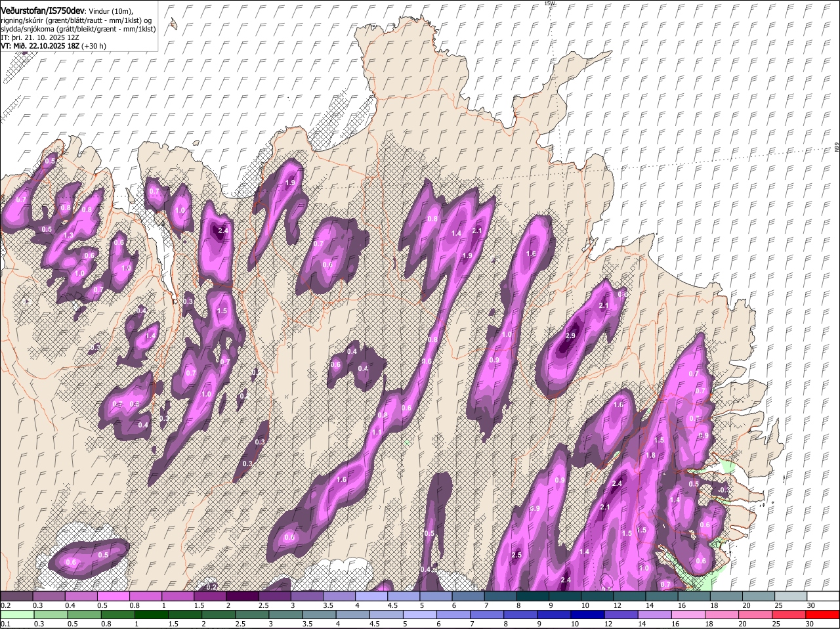Select the IT: þri. 21. 10. 2025 12Z line
The image size is (840, 629).
[39, 37]
